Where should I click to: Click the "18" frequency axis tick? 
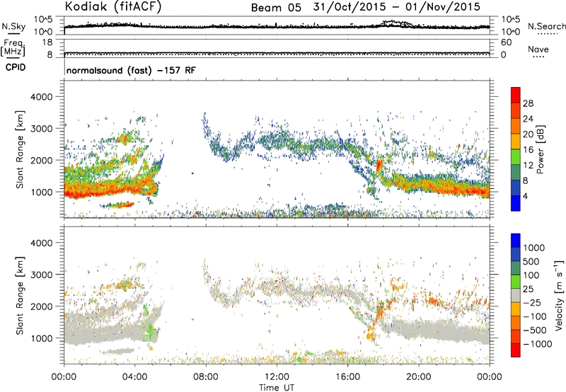(47, 42)
